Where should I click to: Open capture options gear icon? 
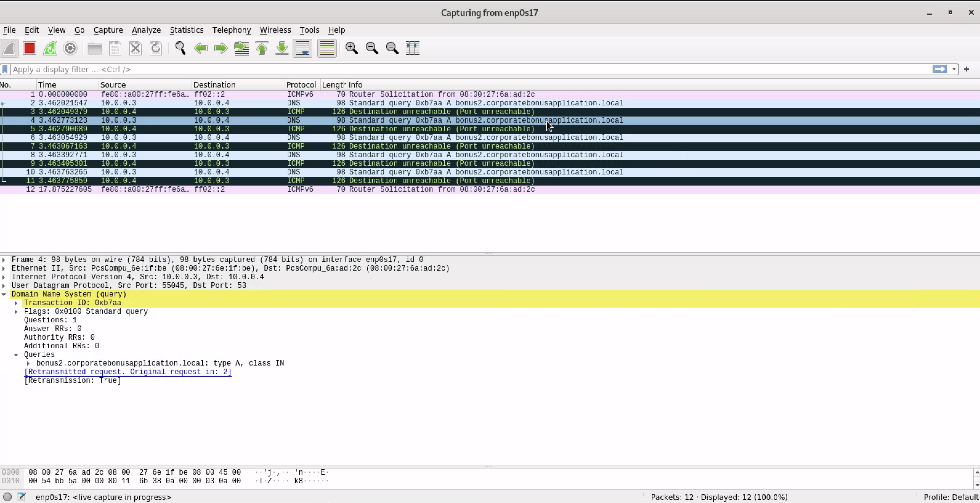click(70, 48)
